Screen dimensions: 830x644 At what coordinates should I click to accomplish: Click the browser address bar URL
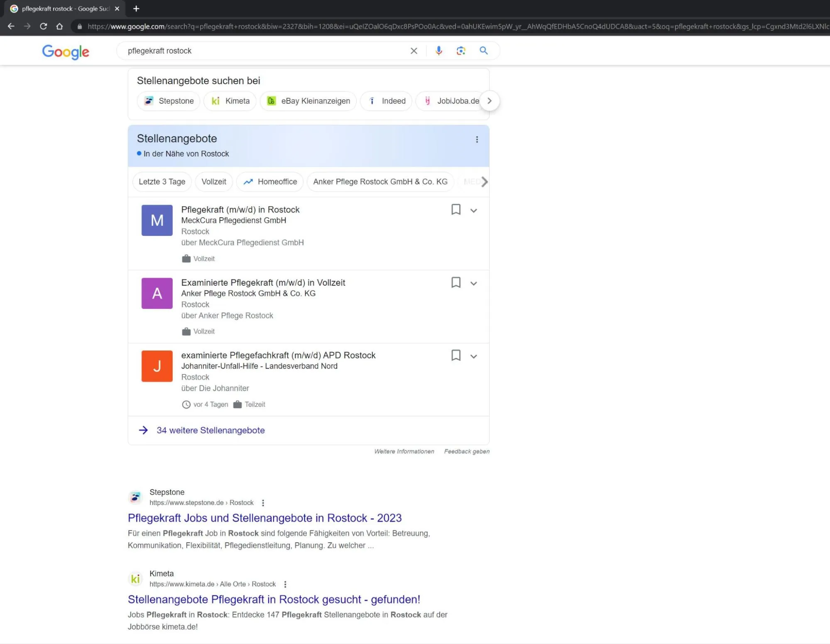tap(457, 26)
